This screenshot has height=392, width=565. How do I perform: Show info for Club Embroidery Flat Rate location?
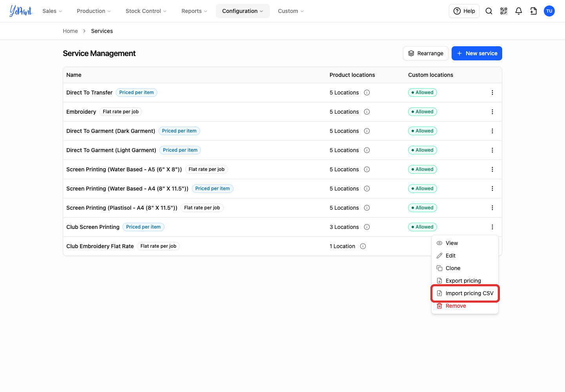coord(363,246)
